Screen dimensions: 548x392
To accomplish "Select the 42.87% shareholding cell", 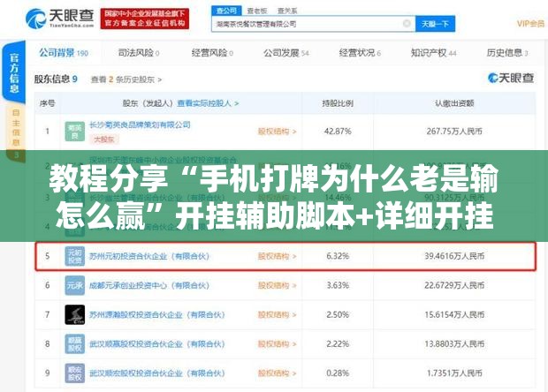I will [x=338, y=132].
